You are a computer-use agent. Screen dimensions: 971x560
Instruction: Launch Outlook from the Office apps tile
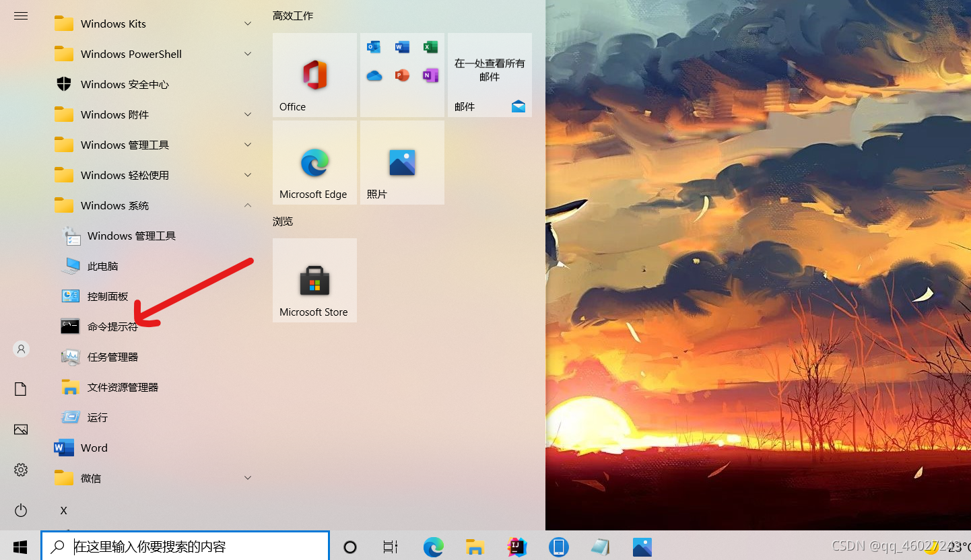[374, 47]
